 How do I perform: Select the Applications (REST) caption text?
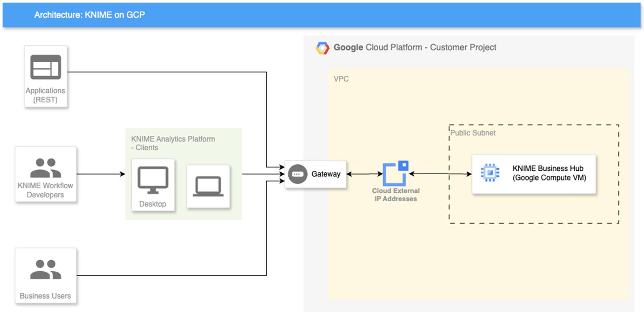46,95
